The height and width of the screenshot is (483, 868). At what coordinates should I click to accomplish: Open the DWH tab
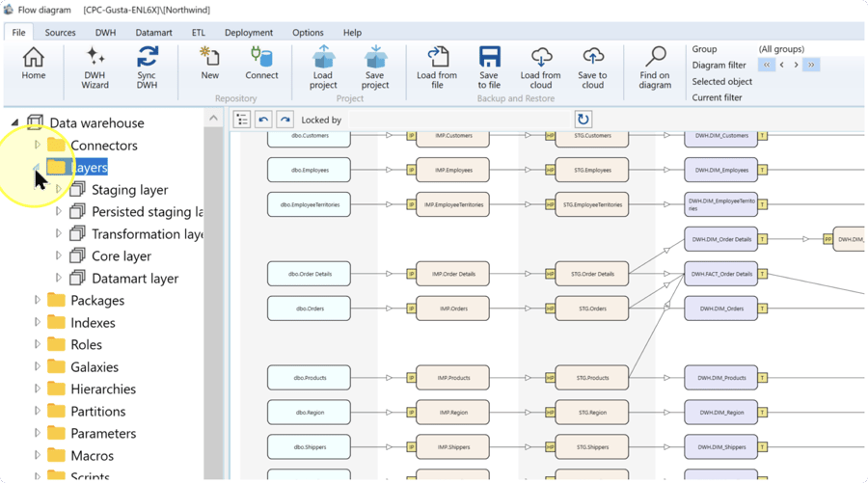click(x=105, y=32)
